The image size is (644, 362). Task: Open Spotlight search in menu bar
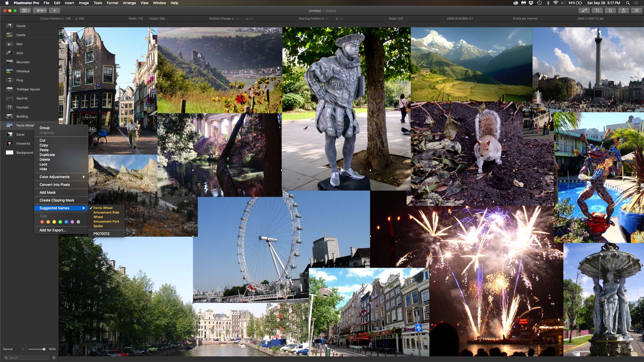click(x=628, y=3)
